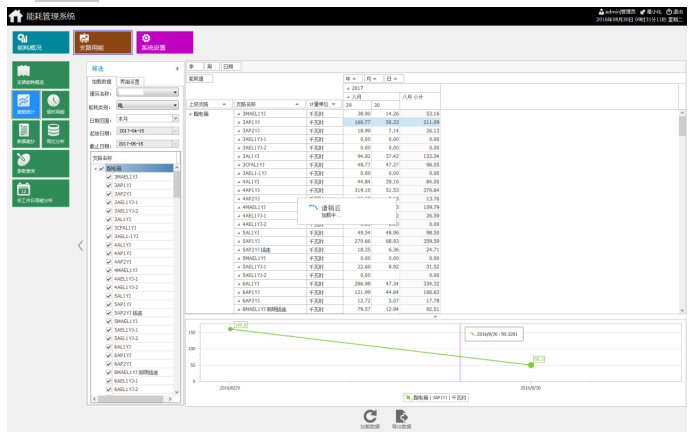
Task: Switch to the 界面设置 tab
Action: point(131,81)
